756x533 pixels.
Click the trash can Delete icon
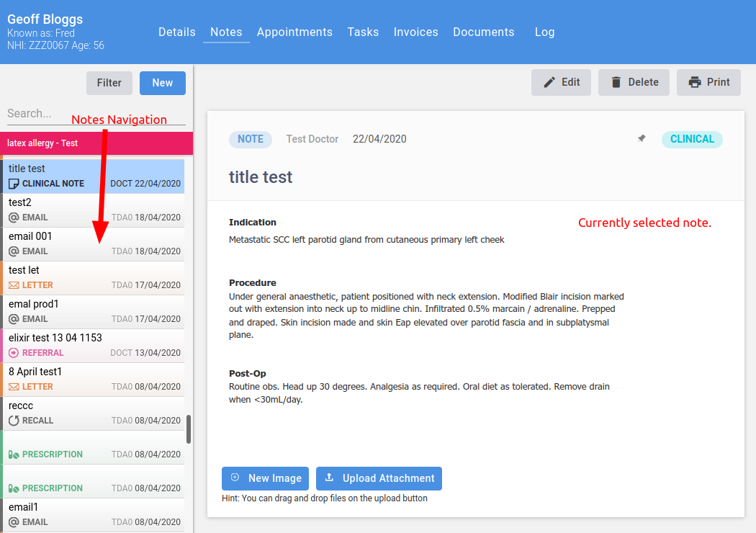[x=616, y=82]
